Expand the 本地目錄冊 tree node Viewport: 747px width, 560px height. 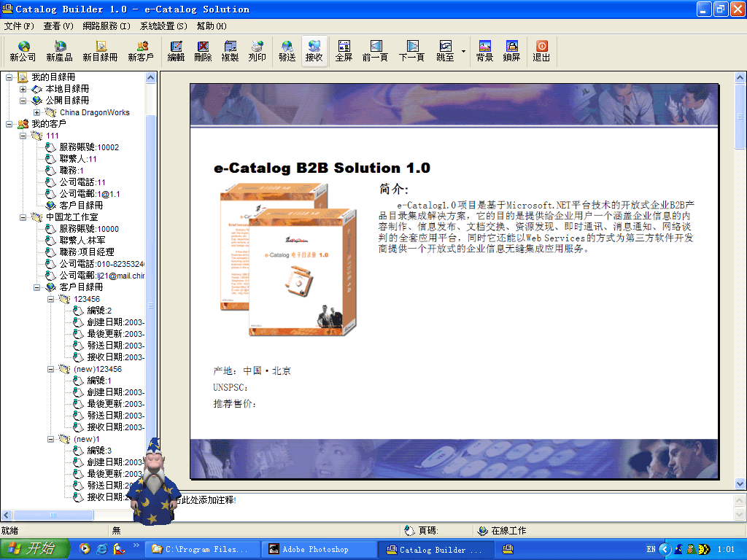coord(23,89)
